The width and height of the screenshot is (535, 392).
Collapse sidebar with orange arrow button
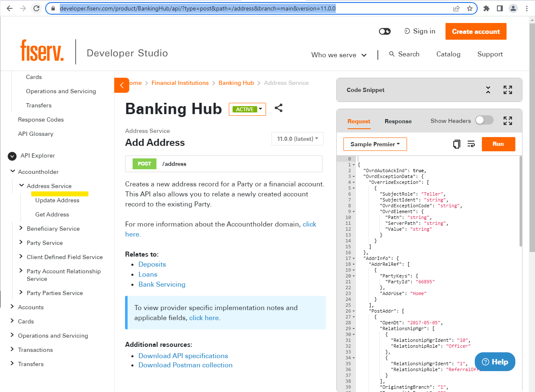coord(122,85)
